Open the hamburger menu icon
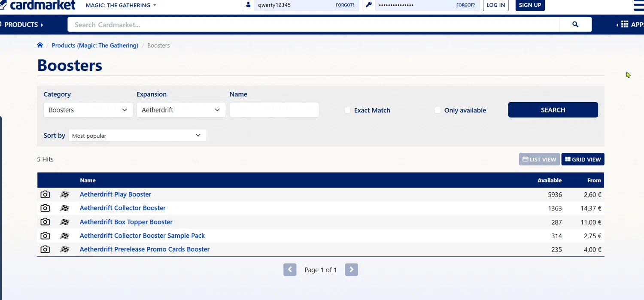Viewport: 644px width, 300px height. point(639,5)
